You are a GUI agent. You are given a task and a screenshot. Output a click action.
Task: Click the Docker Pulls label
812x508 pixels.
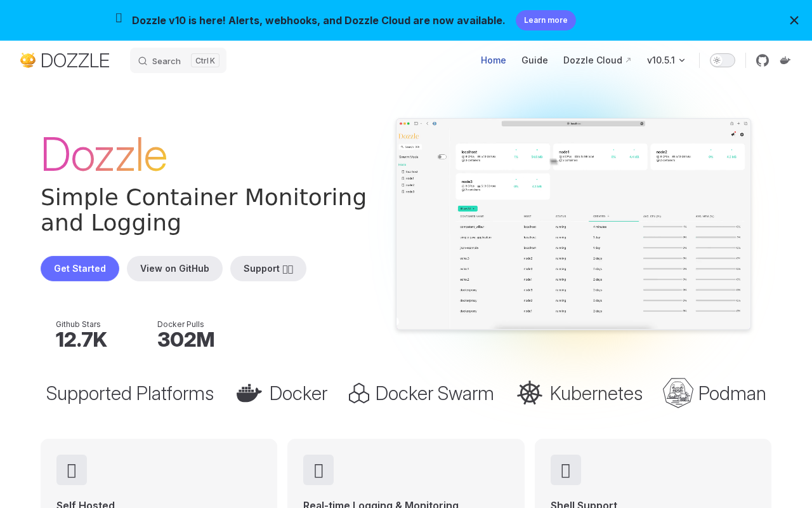[x=181, y=324]
